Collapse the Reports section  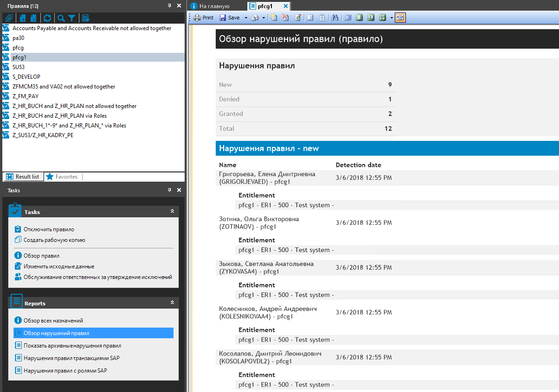coord(172,303)
